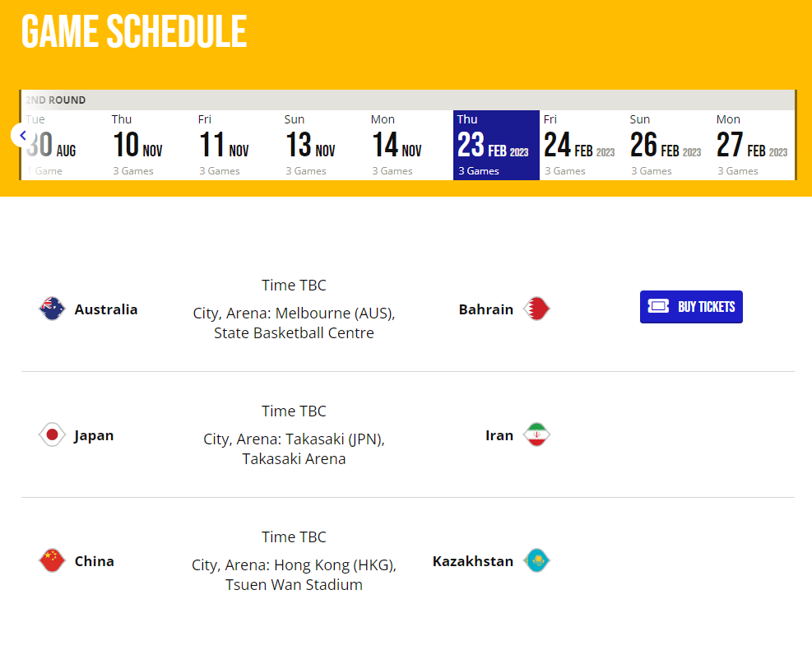The height and width of the screenshot is (655, 812).
Task: View Mon 27 Feb 2023 games
Action: tap(754, 145)
